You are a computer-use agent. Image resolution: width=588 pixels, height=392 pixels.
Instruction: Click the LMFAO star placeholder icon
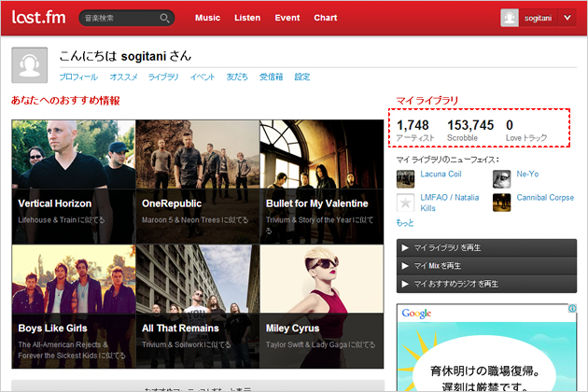[405, 203]
